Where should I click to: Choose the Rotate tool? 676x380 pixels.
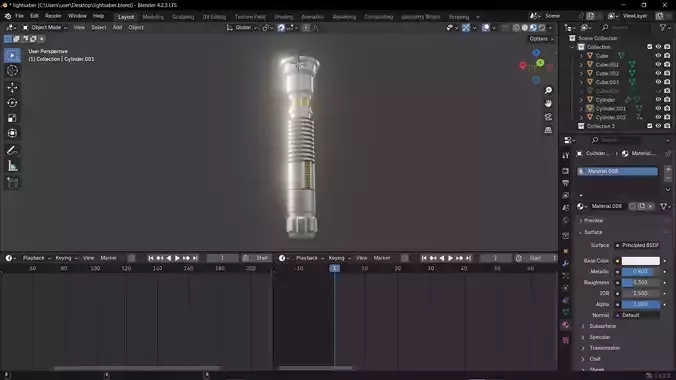[12, 103]
